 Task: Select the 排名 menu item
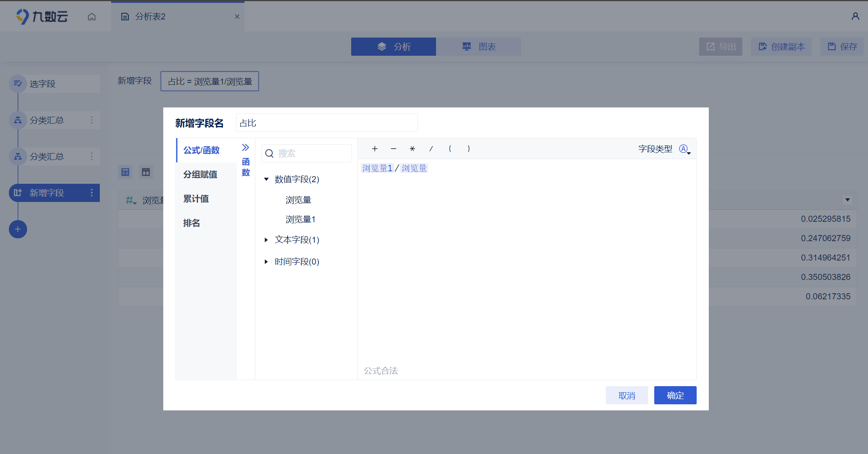(x=206, y=223)
